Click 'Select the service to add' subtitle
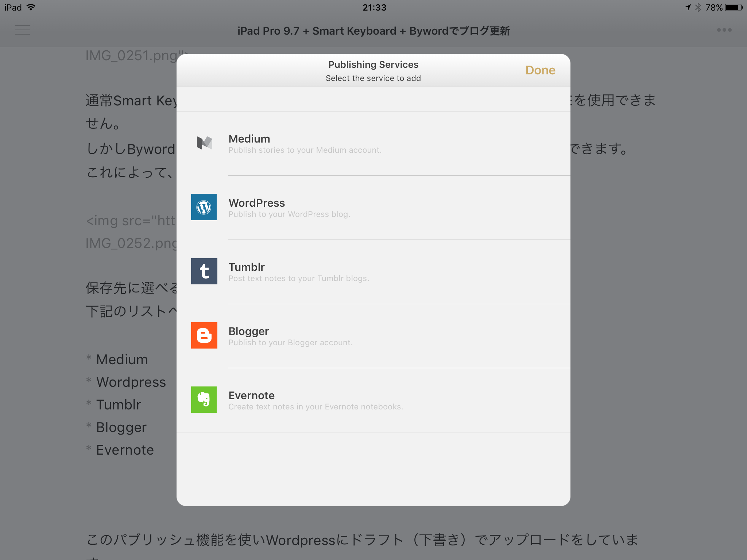 [x=373, y=78]
